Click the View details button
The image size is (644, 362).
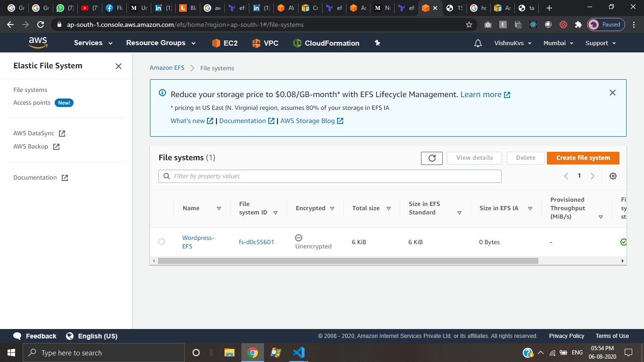[x=474, y=158]
